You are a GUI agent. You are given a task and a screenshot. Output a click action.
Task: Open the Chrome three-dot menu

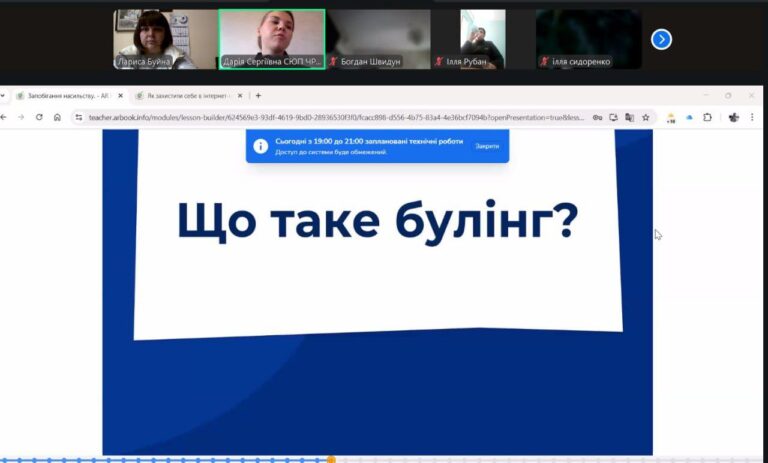(751, 117)
